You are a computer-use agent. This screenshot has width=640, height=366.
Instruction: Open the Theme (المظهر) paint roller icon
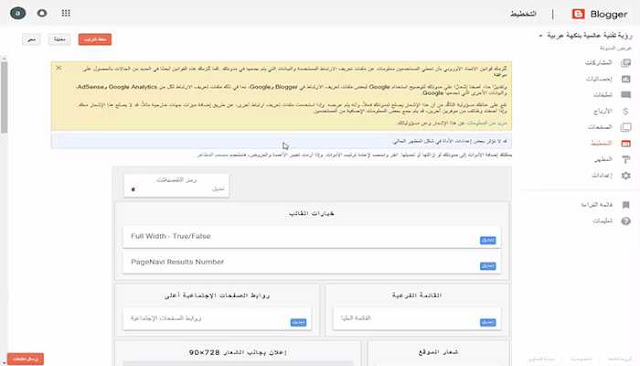[x=626, y=159]
